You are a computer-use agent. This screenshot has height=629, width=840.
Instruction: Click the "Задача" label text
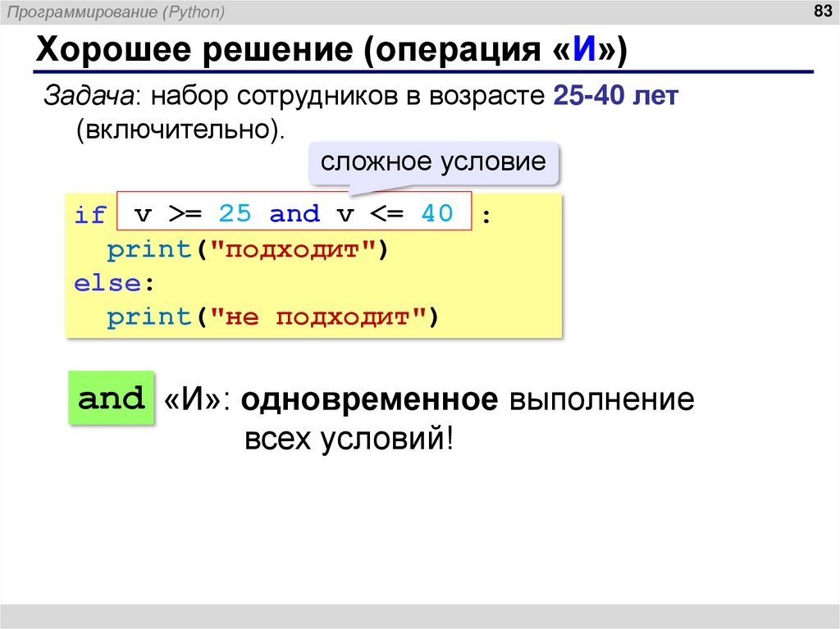pyautogui.click(x=84, y=96)
